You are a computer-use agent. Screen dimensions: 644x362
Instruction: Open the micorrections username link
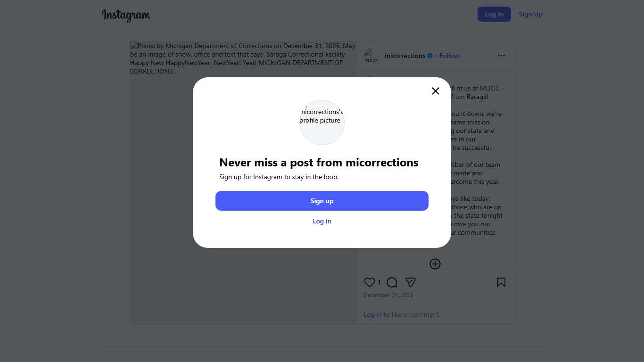[405, 56]
